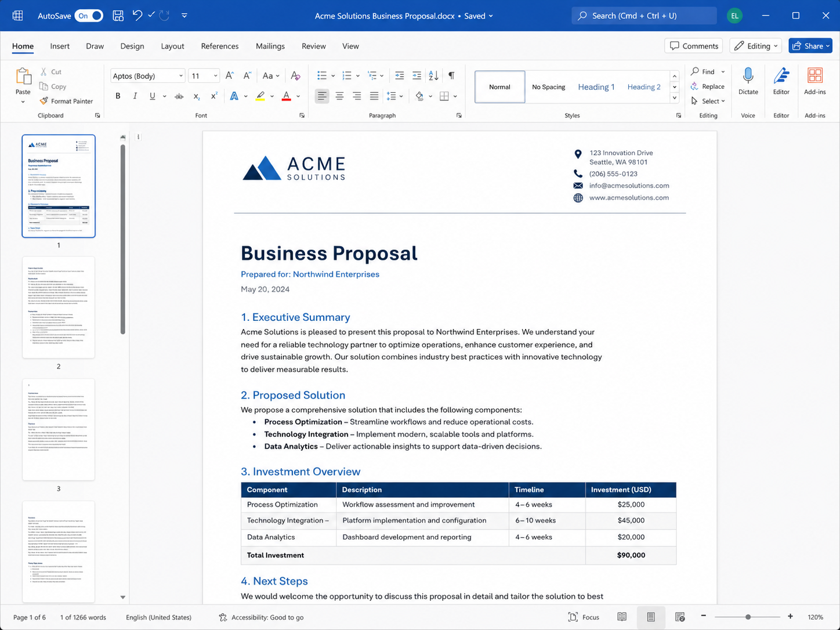The image size is (840, 630).
Task: Open the Select dropdown in Editing group
Action: click(x=708, y=101)
